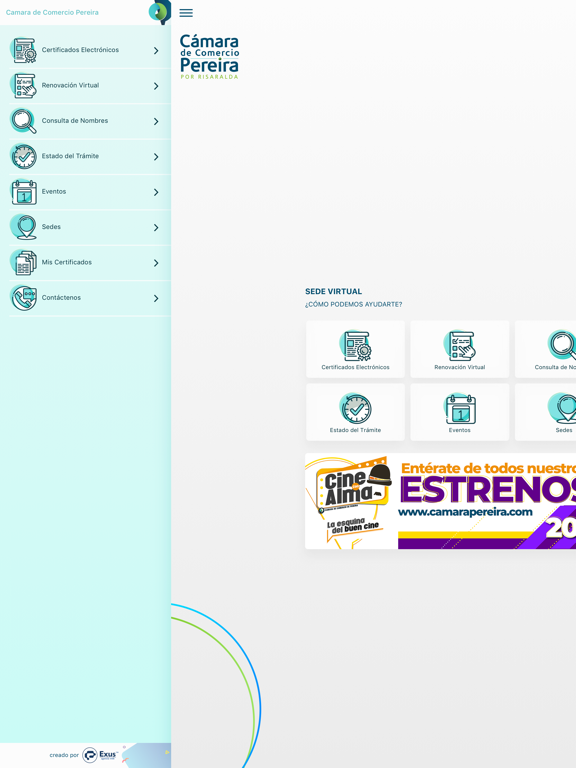Image resolution: width=576 pixels, height=768 pixels.
Task: Click ¿CÓMO PODEMOS AYUDARTE? text
Action: pyautogui.click(x=354, y=304)
